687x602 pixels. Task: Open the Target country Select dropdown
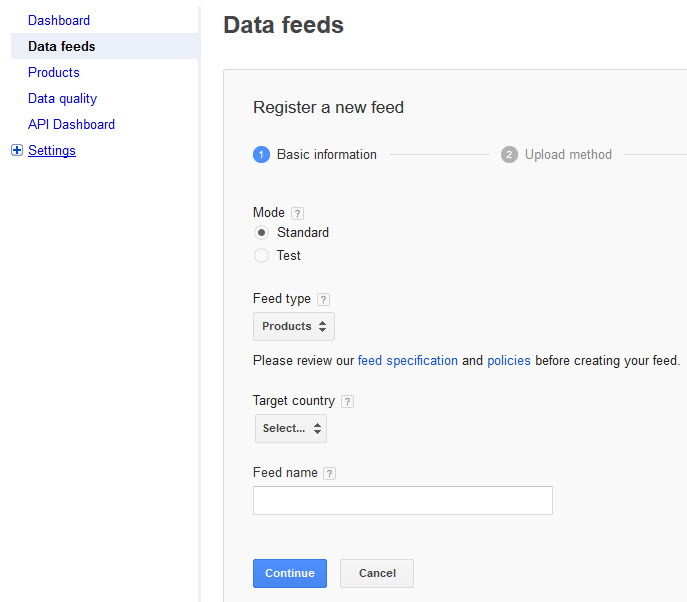(x=291, y=428)
